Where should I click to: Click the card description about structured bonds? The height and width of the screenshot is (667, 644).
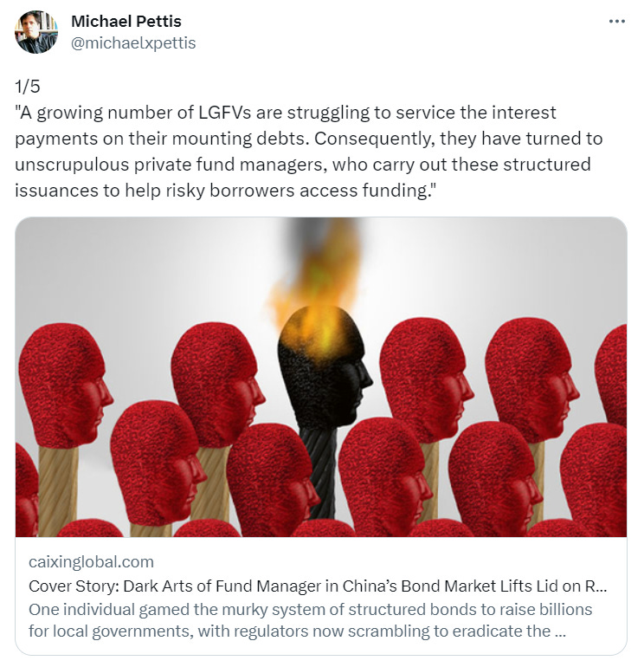pos(310,620)
